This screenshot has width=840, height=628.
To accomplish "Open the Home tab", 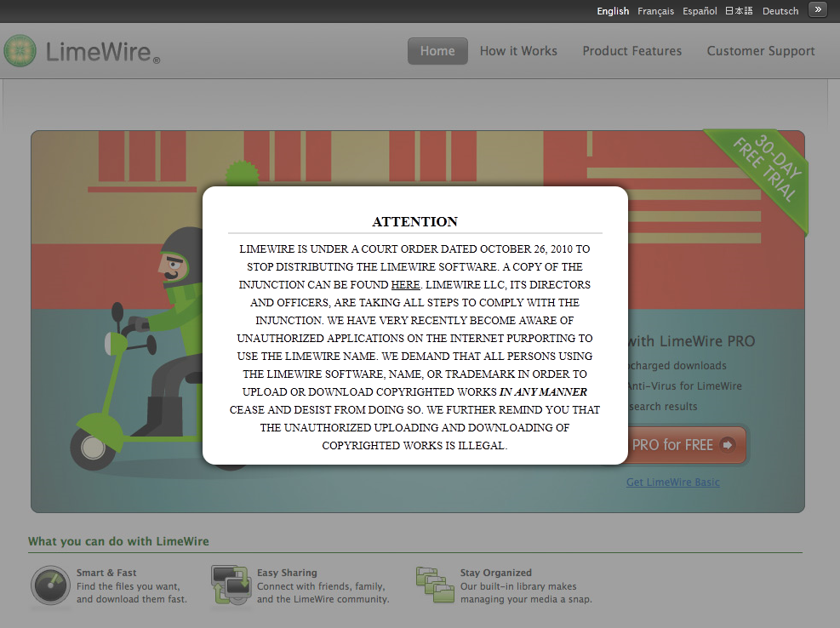I will click(x=437, y=51).
